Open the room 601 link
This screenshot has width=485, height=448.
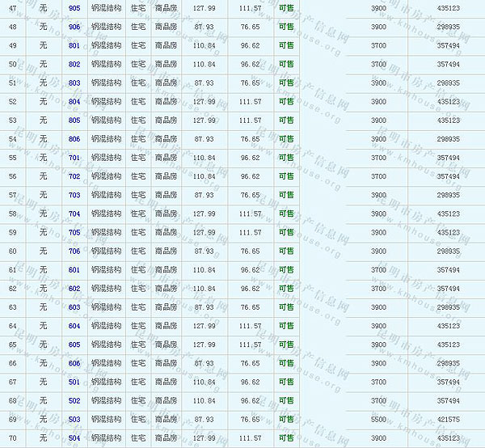[x=74, y=270]
